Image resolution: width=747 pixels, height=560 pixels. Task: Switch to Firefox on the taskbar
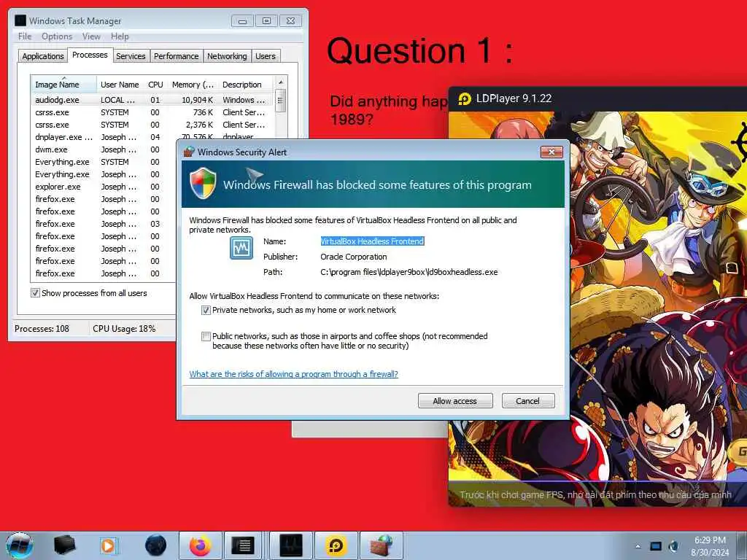(201, 545)
